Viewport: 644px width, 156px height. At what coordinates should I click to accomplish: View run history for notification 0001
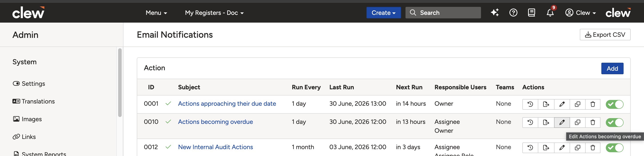coord(530,104)
